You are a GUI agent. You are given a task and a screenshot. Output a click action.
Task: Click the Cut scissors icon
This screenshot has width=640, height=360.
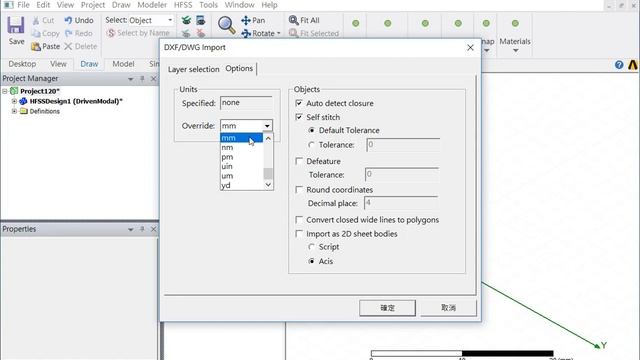[36, 20]
